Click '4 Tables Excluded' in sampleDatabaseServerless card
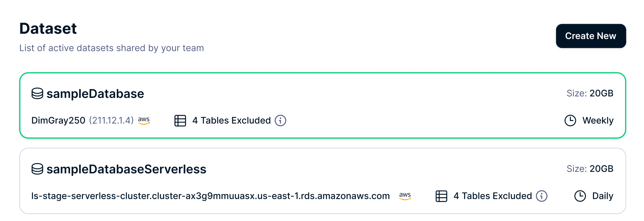 pyautogui.click(x=492, y=196)
